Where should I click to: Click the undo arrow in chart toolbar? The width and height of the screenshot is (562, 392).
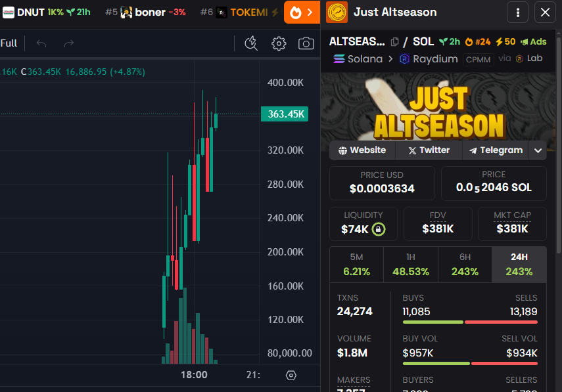tap(41, 44)
